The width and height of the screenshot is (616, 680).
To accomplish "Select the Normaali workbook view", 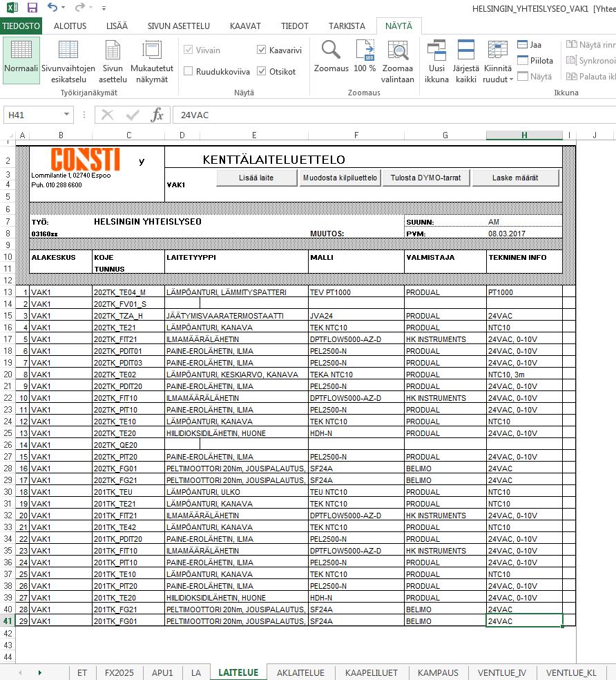I will [21, 60].
